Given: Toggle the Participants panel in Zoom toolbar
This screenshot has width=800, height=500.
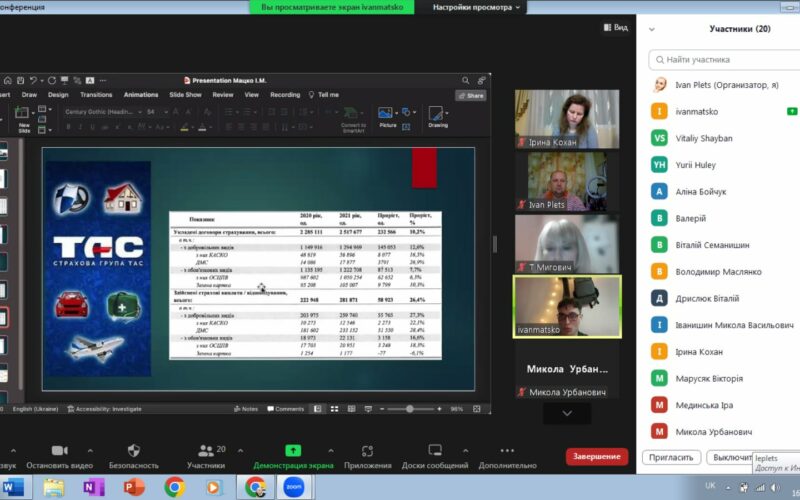Looking at the screenshot, I should [x=205, y=452].
